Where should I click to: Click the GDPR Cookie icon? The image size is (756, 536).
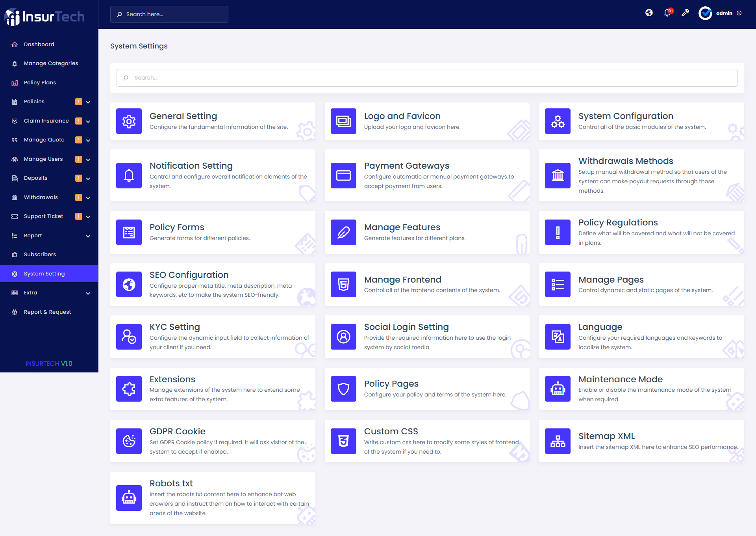point(129,441)
